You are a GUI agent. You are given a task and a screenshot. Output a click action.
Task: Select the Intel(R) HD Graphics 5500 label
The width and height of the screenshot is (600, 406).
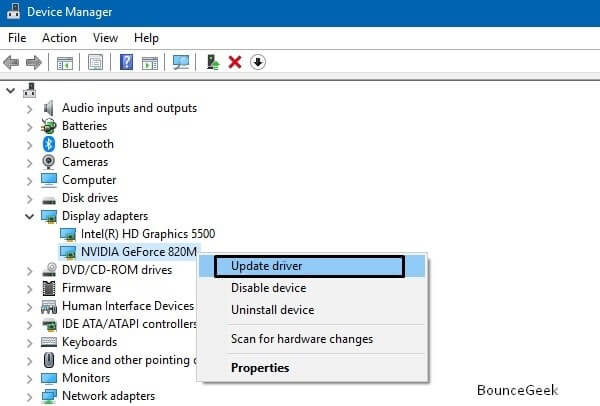[148, 234]
